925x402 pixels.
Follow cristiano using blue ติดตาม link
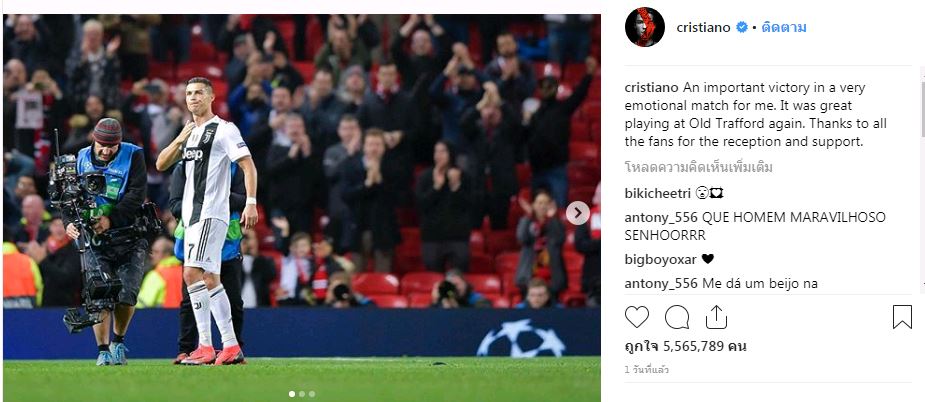(784, 28)
